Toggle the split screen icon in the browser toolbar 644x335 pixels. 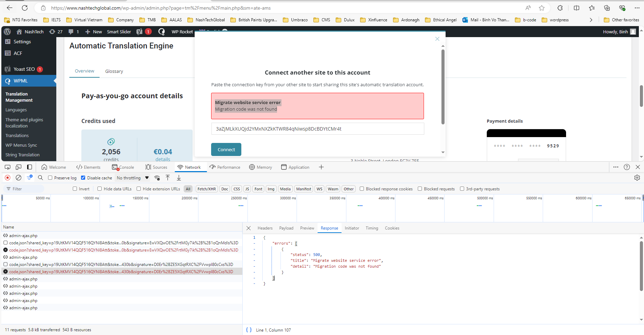point(576,8)
